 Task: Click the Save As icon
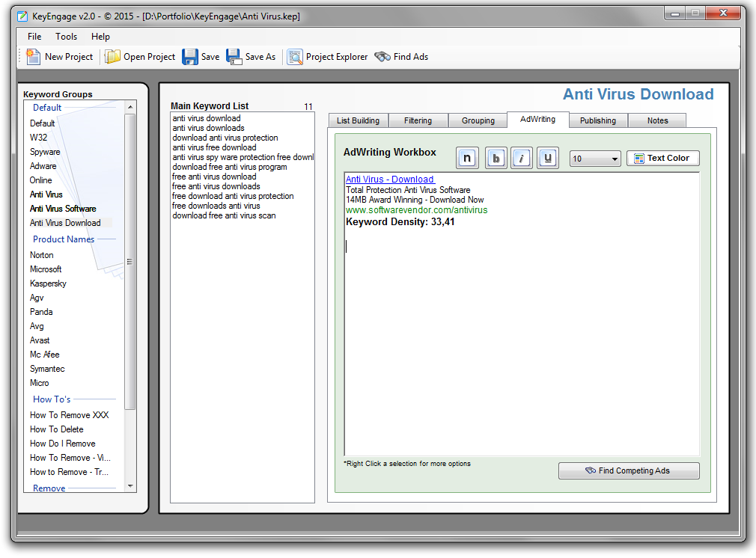(234, 57)
